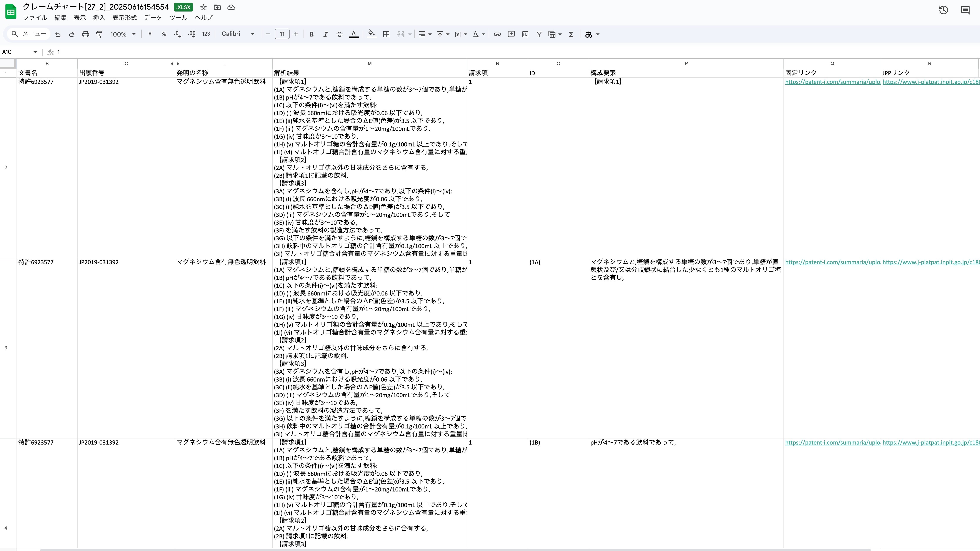Open the データ menu
980x551 pixels.
pos(153,18)
